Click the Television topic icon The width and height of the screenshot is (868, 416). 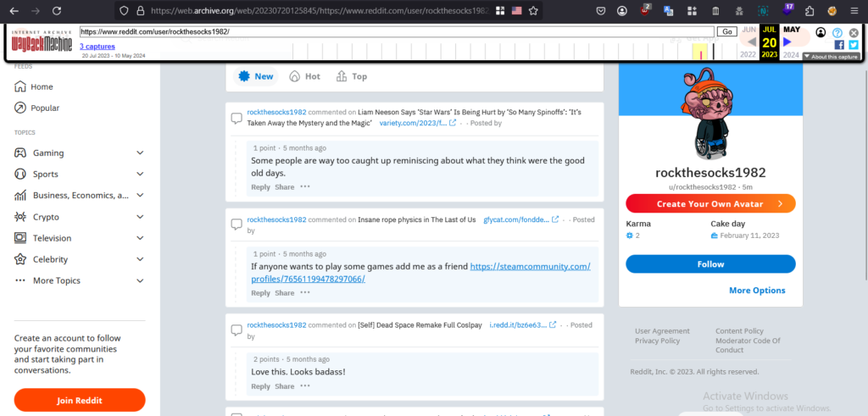(20, 238)
